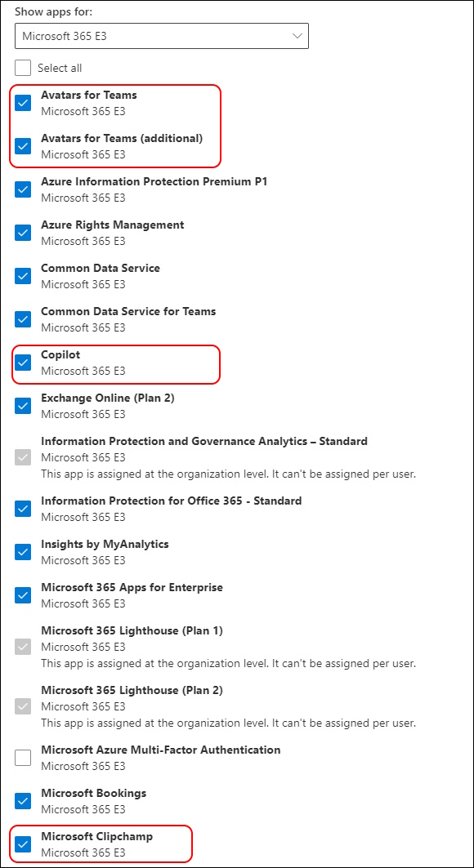Toggle Microsoft Clipchamp checkbox
Screen dimensions: 474x868
23,844
